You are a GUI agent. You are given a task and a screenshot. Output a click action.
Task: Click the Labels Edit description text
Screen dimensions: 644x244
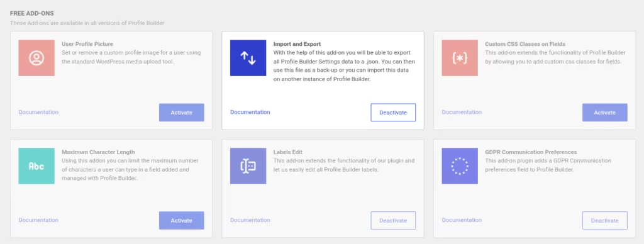click(344, 165)
